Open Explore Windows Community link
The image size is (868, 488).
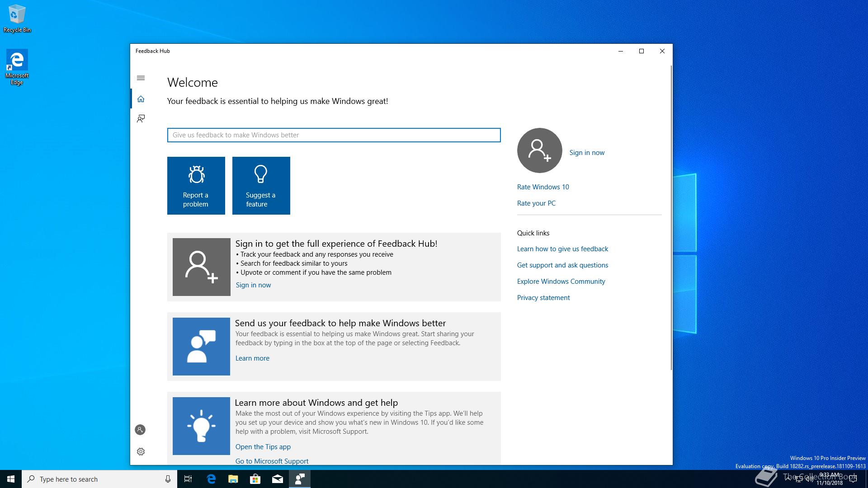pos(561,282)
